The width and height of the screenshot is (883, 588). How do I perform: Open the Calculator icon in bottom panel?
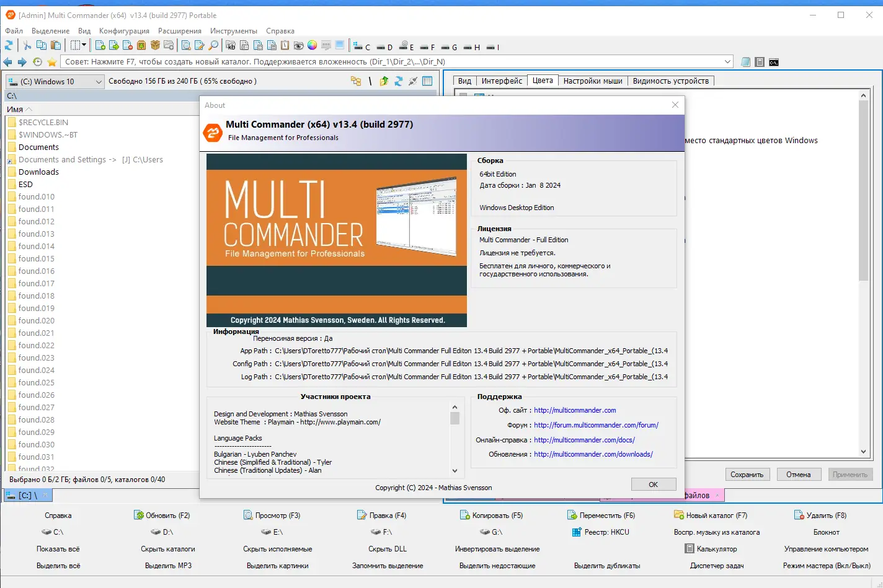(690, 549)
